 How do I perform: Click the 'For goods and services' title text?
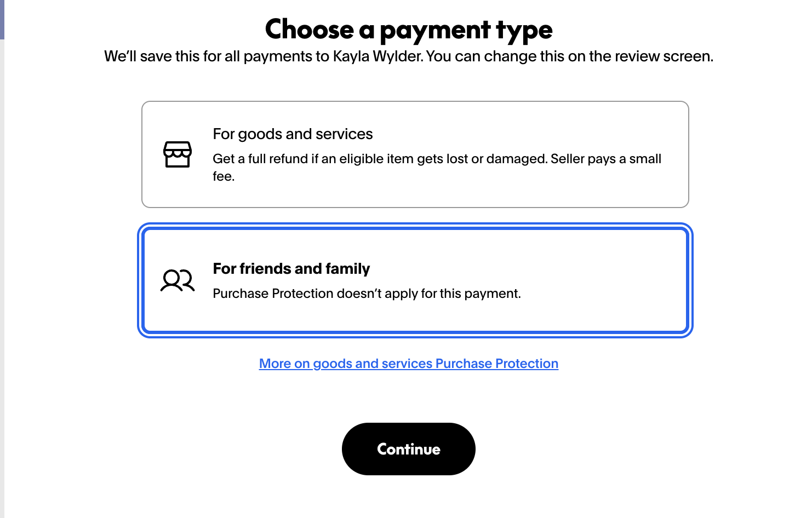pyautogui.click(x=293, y=134)
